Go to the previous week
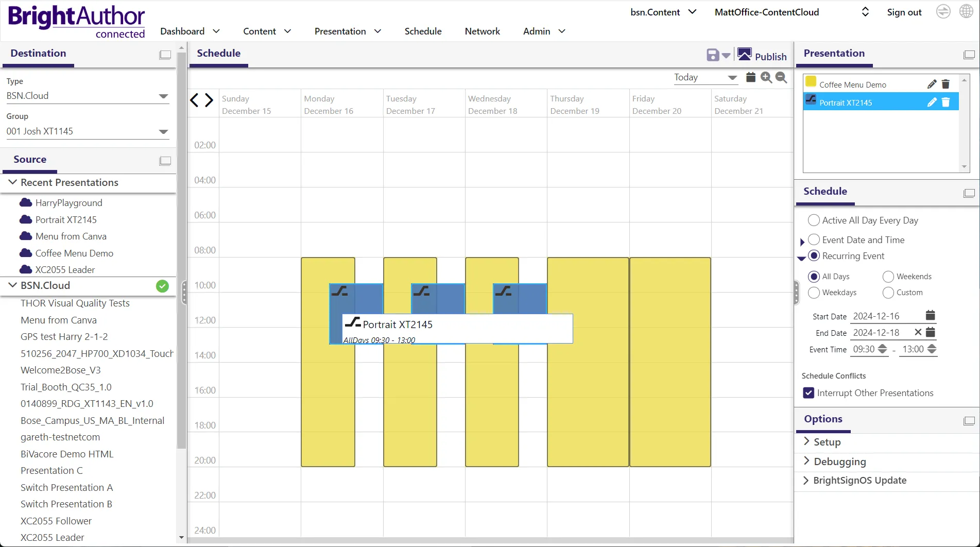This screenshot has width=980, height=547. point(194,100)
